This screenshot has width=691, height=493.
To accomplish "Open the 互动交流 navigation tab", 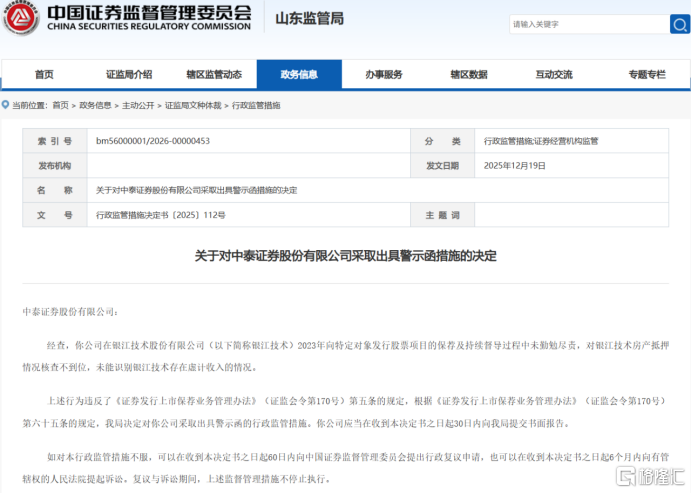I will click(x=554, y=74).
